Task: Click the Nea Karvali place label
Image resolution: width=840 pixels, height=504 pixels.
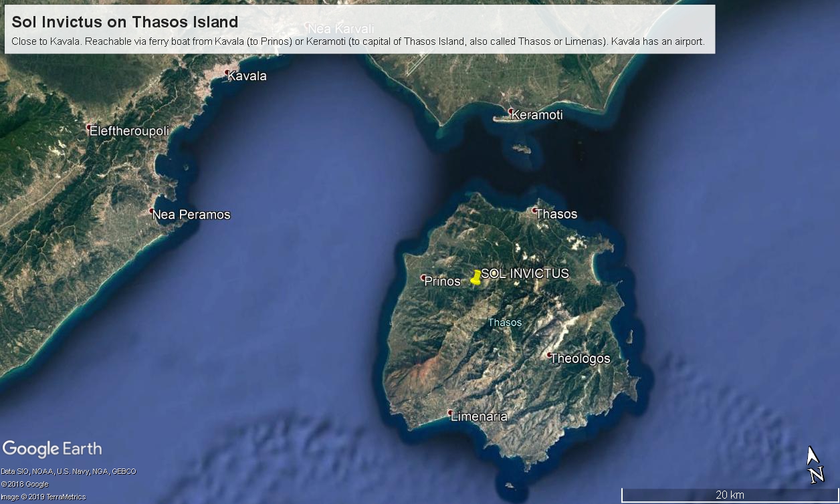Action: point(340,29)
